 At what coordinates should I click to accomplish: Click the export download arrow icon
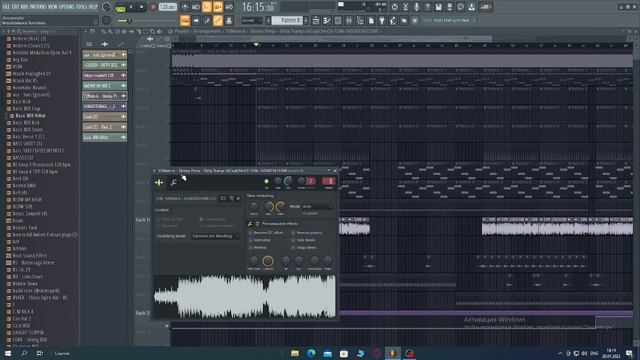coord(471,7)
